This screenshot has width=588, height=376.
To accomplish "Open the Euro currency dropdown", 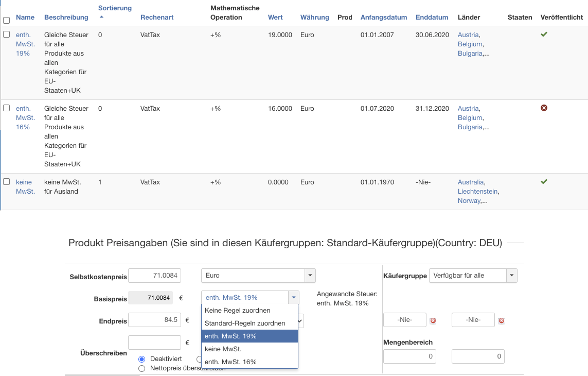I will tap(258, 276).
